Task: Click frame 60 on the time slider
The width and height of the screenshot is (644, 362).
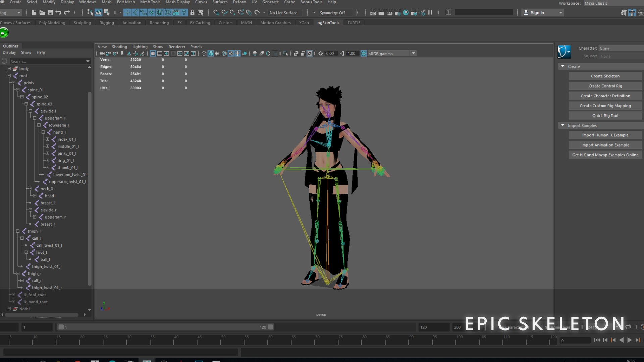Action: pyautogui.click(x=268, y=341)
